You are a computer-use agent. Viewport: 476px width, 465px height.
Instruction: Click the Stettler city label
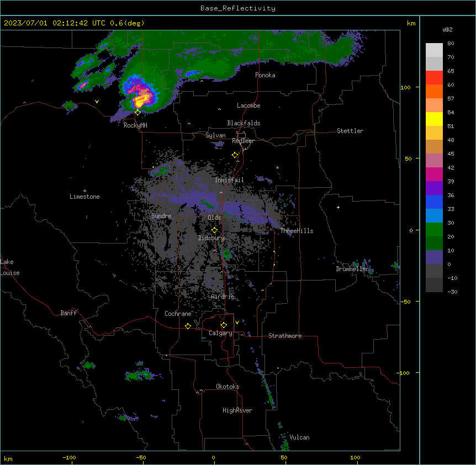[x=350, y=131]
